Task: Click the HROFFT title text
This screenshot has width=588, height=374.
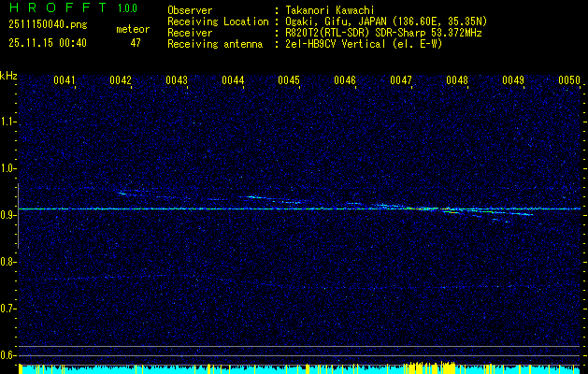Action: point(55,8)
